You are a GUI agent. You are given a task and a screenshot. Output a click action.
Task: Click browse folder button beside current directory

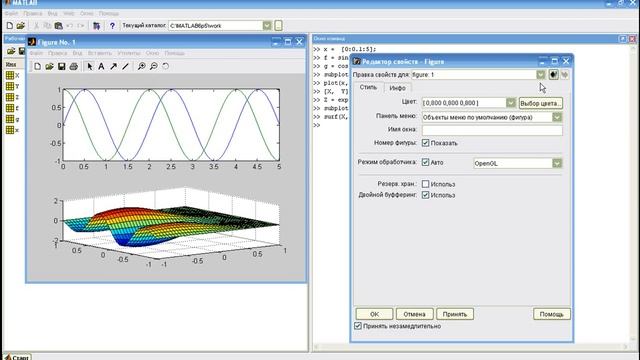278,26
